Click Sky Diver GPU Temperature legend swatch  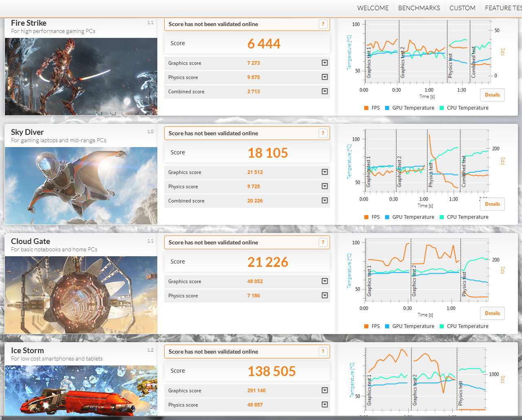tap(387, 217)
